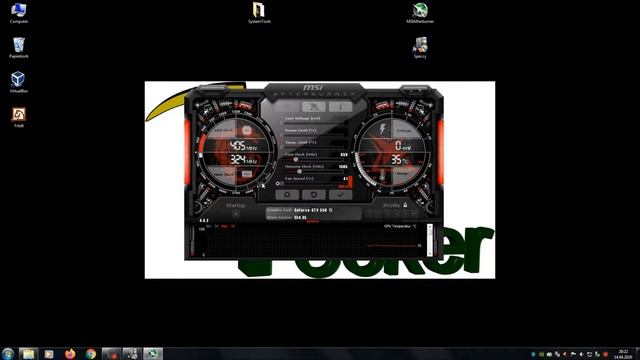Launch Chrome from the taskbar

pyautogui.click(x=91, y=353)
